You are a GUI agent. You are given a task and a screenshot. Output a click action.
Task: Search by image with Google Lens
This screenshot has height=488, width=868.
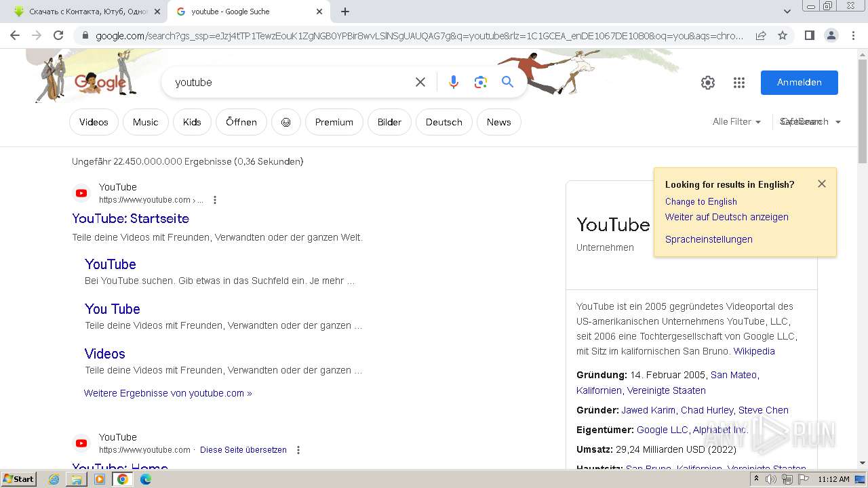click(x=481, y=82)
